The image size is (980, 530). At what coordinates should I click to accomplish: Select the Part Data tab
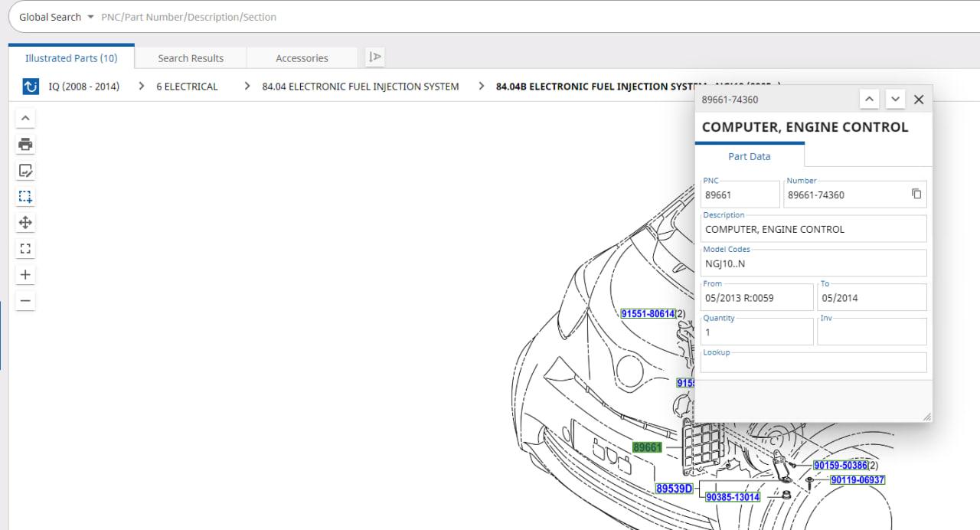(x=749, y=156)
